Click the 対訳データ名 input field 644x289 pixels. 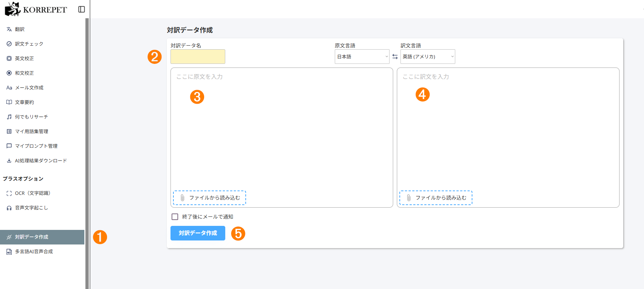click(x=198, y=57)
